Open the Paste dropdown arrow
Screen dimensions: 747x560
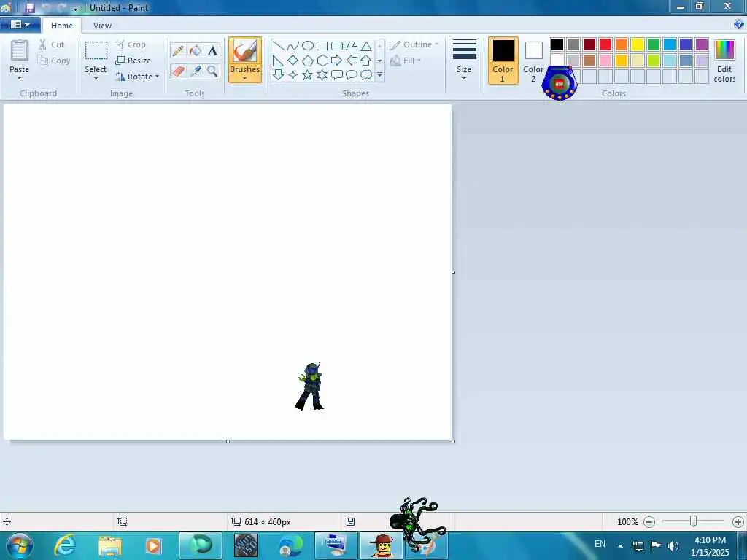[19, 79]
